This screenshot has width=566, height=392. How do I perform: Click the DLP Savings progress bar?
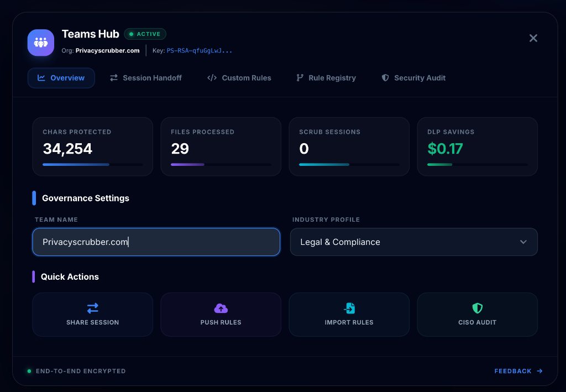click(x=477, y=165)
